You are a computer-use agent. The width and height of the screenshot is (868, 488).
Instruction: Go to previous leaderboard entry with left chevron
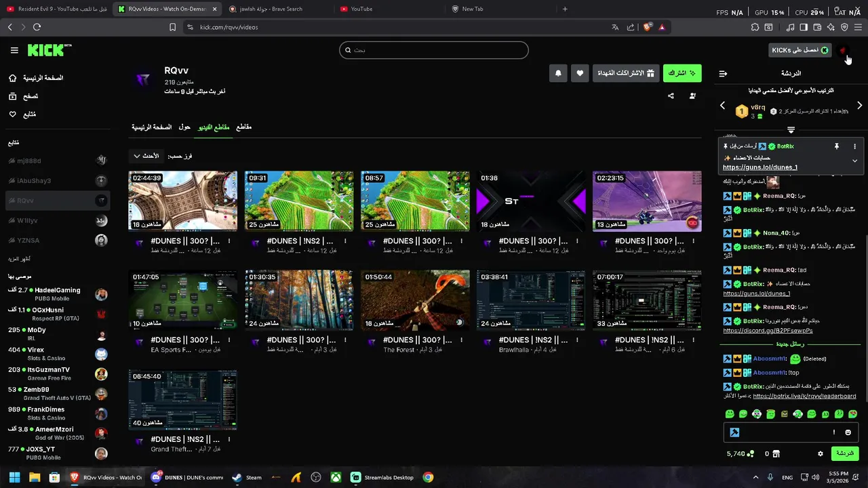point(722,106)
